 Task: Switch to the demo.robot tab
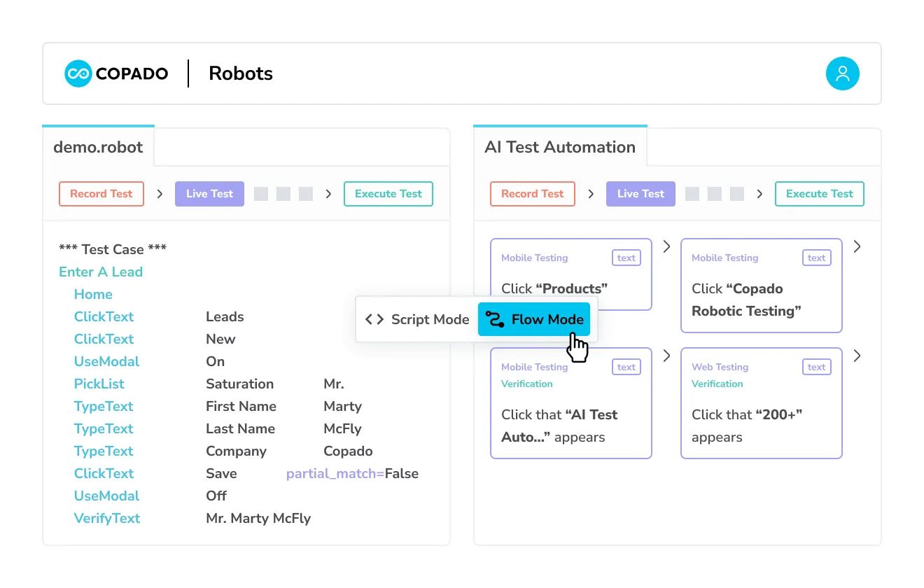(98, 147)
